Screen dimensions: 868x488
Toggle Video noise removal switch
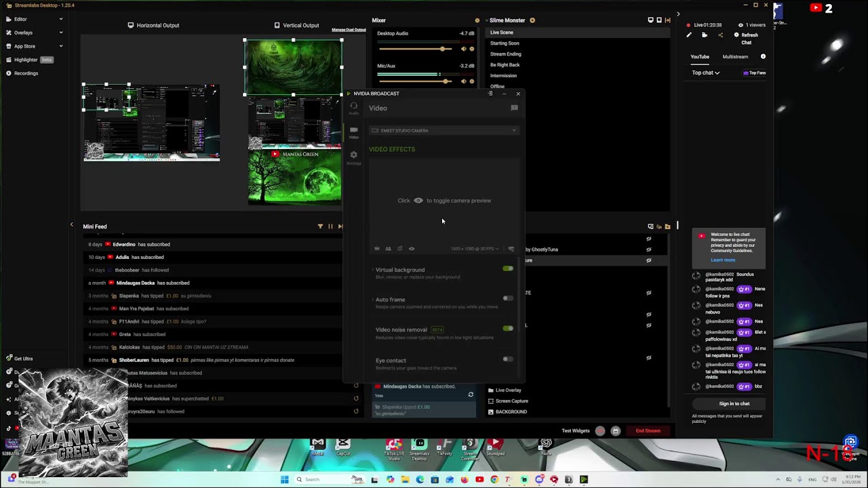[x=508, y=328]
